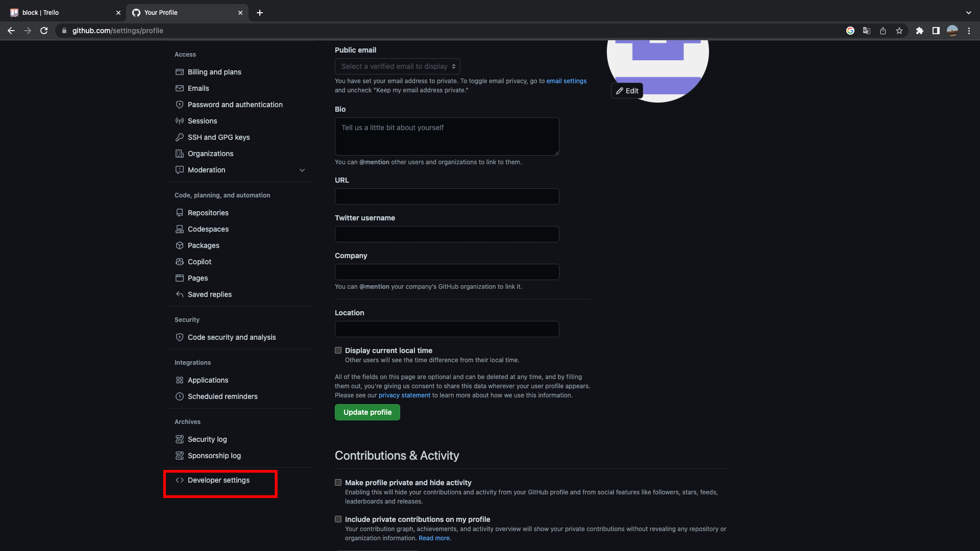The height and width of the screenshot is (551, 980).
Task: Open the Public email select dropdown
Action: pos(397,66)
